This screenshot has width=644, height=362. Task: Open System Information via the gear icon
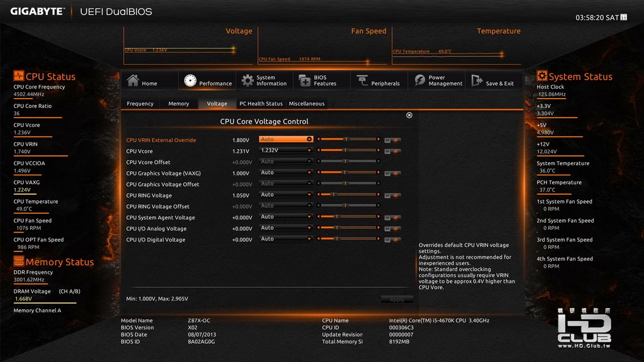pyautogui.click(x=247, y=80)
